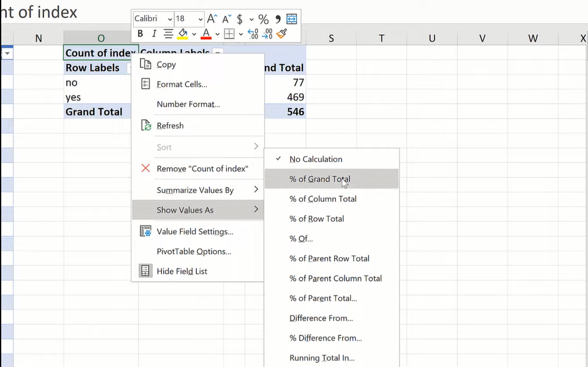Select column header W
The image size is (588, 367).
tap(533, 38)
